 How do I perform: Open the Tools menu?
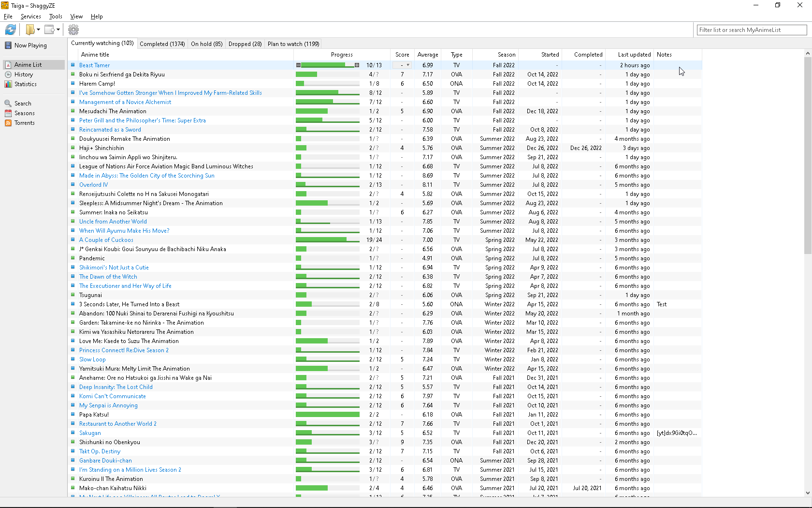point(56,16)
